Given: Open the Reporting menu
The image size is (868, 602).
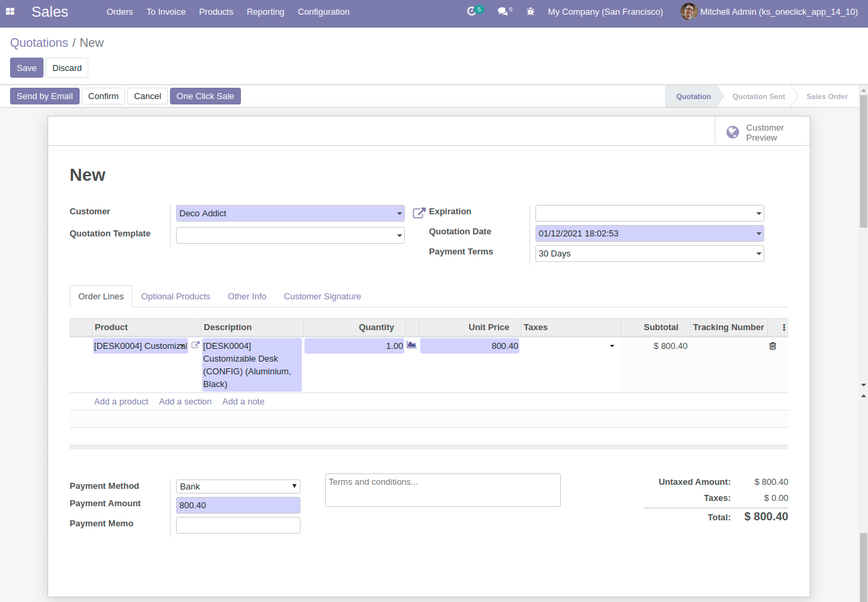Looking at the screenshot, I should click(265, 12).
